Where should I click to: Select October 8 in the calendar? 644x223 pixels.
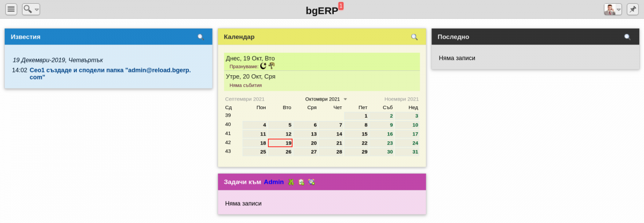tap(356, 125)
